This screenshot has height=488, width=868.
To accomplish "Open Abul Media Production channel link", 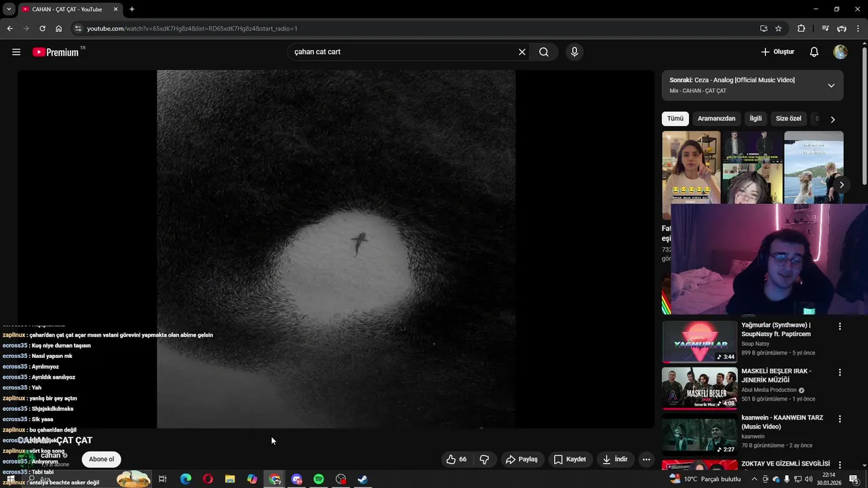I will (768, 390).
